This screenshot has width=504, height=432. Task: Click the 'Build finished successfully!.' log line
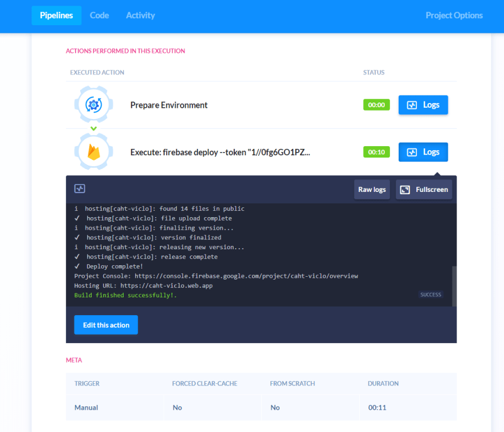(125, 295)
